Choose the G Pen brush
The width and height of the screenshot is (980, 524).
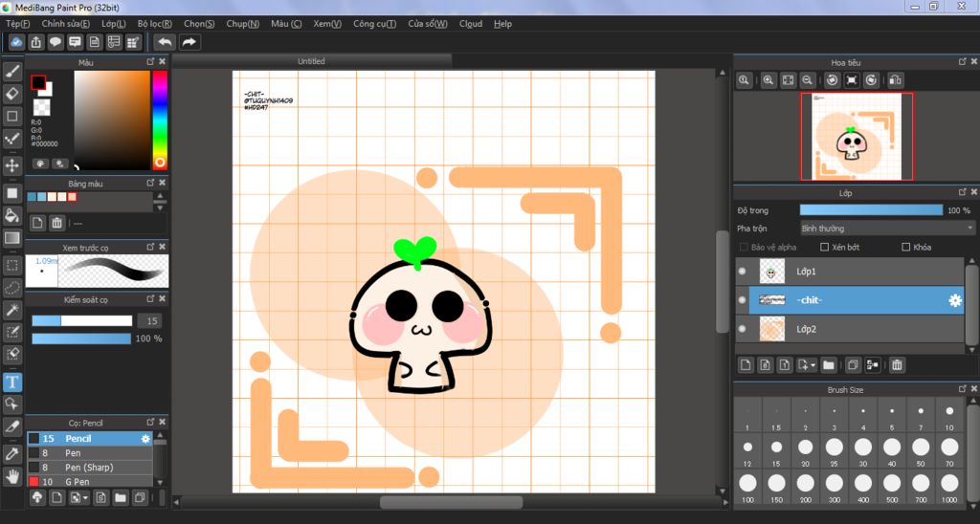pyautogui.click(x=90, y=482)
